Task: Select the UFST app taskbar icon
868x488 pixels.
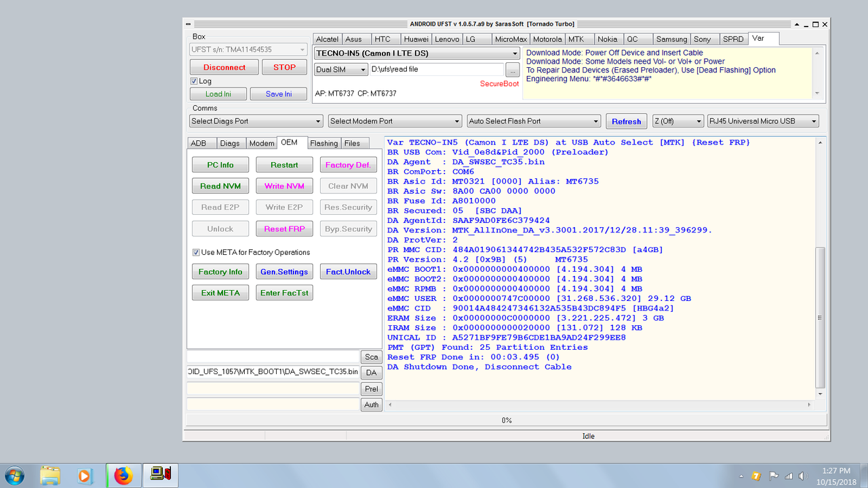Action: point(161,476)
